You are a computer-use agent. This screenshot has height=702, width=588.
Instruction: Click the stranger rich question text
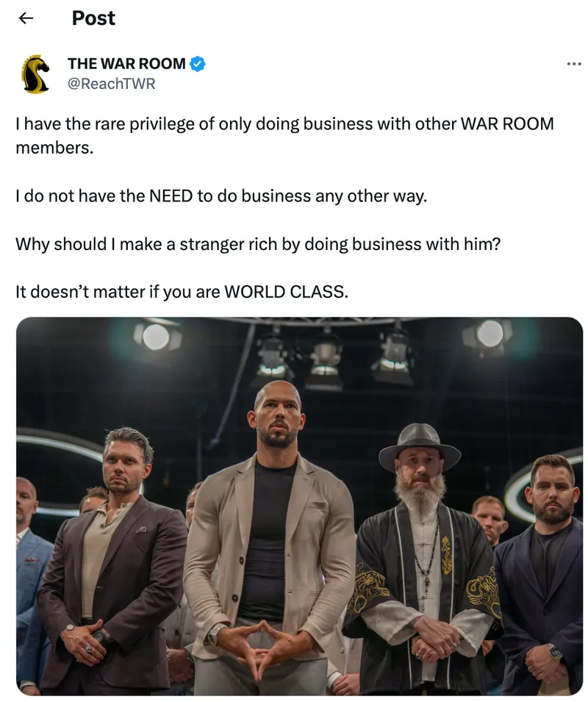[258, 244]
